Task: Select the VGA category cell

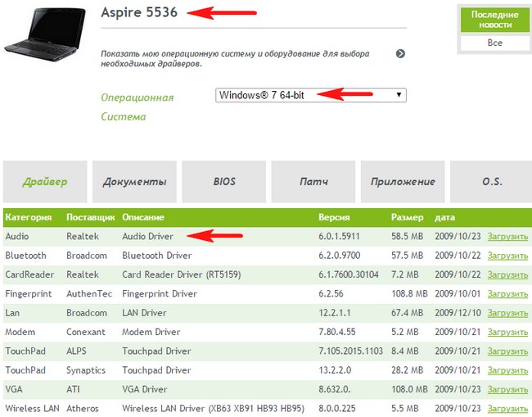Action: [x=14, y=389]
